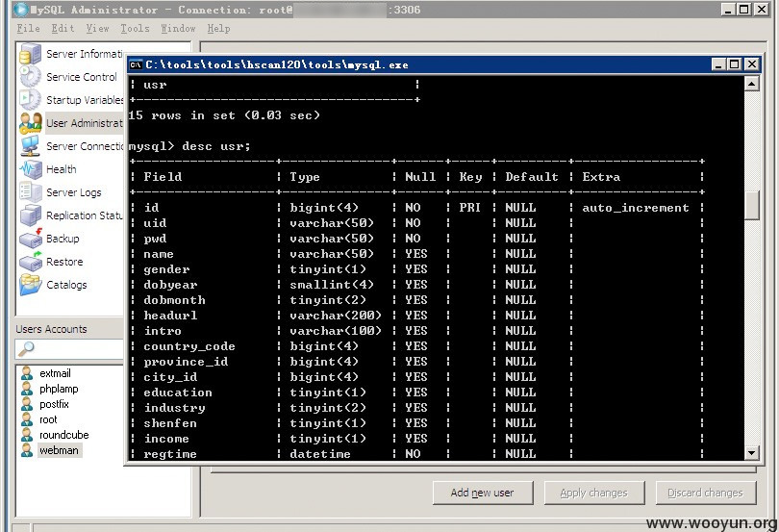The height and width of the screenshot is (532, 779).
Task: Select the webman account name
Action: (x=59, y=450)
